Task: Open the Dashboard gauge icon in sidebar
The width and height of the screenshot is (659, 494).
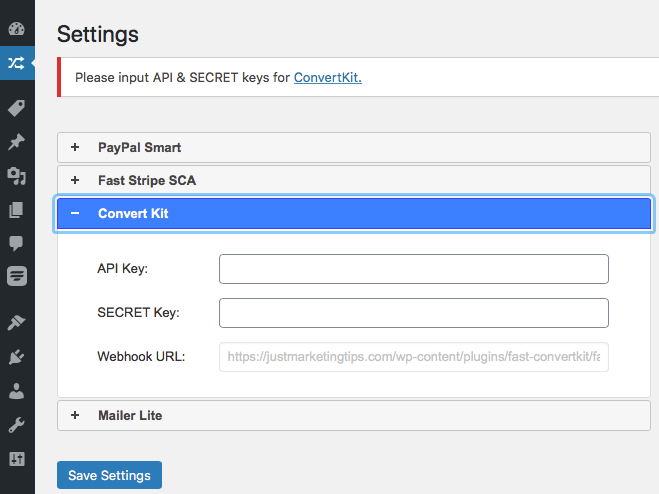Action: 16,28
